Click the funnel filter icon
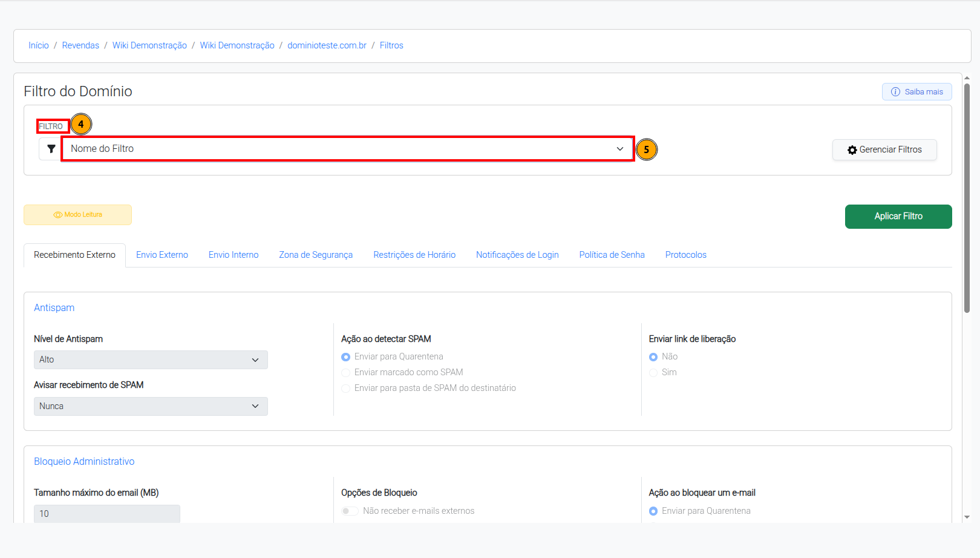Viewport: 980px width, 558px height. [x=51, y=149]
